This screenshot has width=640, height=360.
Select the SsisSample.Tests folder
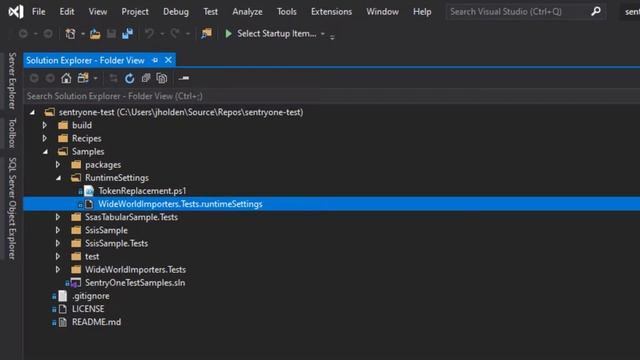tap(116, 243)
